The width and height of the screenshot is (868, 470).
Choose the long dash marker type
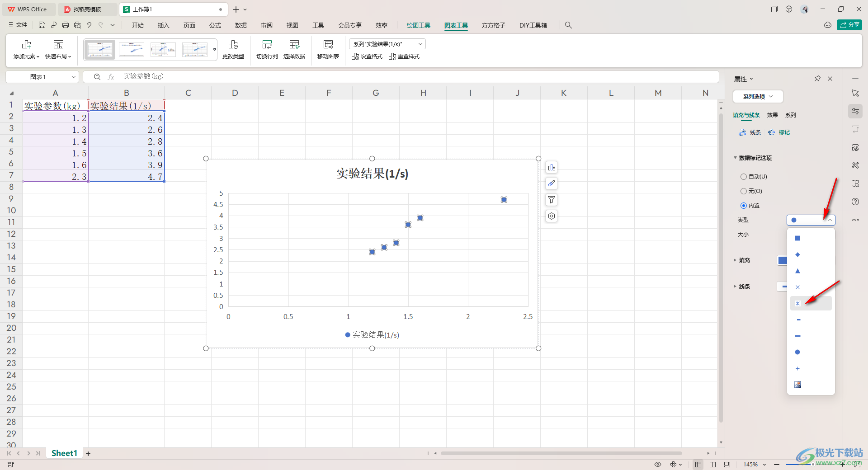coord(797,336)
